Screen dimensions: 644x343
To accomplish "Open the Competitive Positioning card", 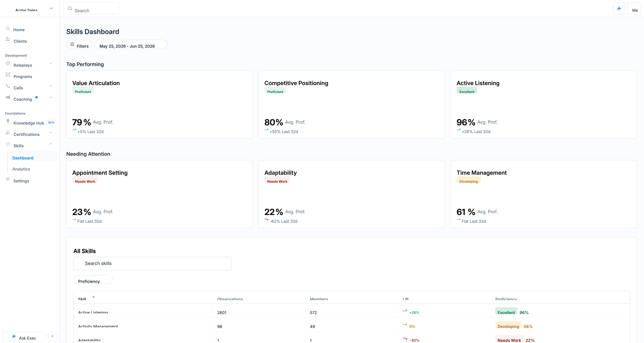I will pos(351,104).
